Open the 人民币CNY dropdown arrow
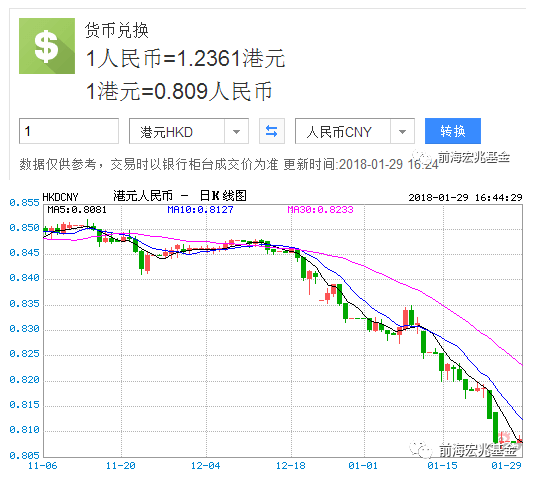 tap(402, 132)
